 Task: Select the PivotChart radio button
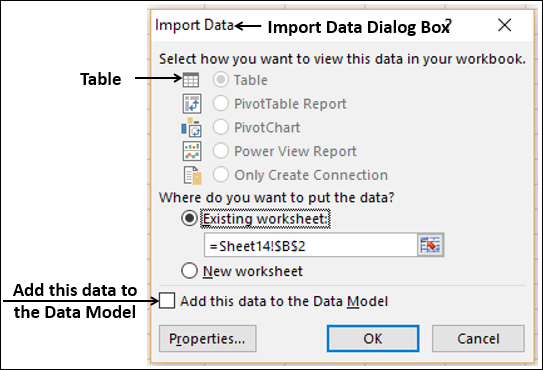(x=221, y=127)
